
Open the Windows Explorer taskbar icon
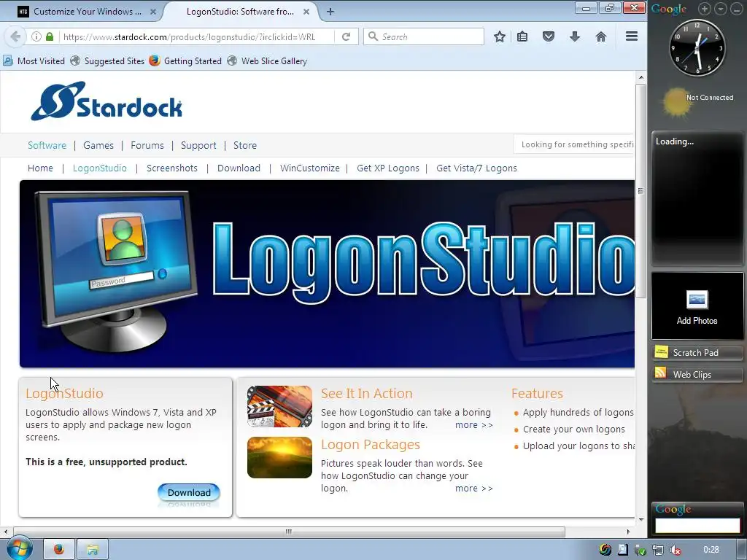[x=93, y=549]
